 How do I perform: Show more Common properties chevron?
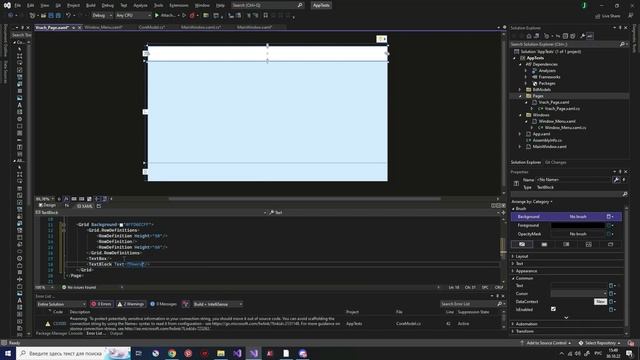click(x=566, y=317)
